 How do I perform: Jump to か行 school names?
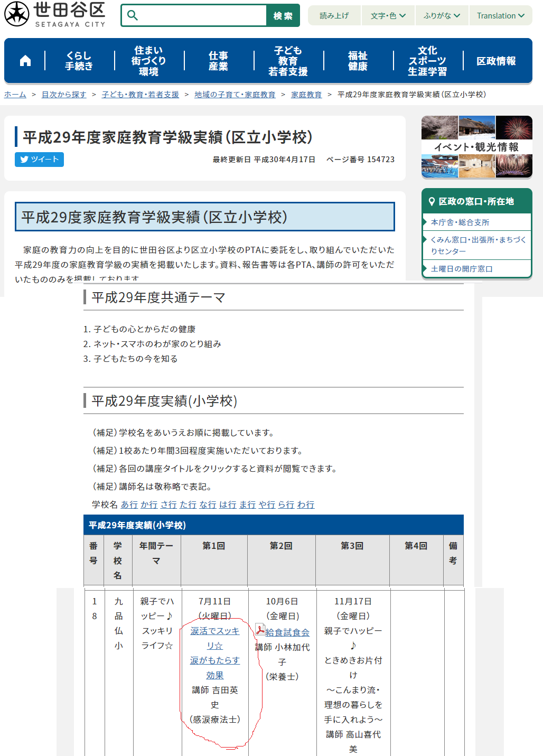click(x=149, y=505)
